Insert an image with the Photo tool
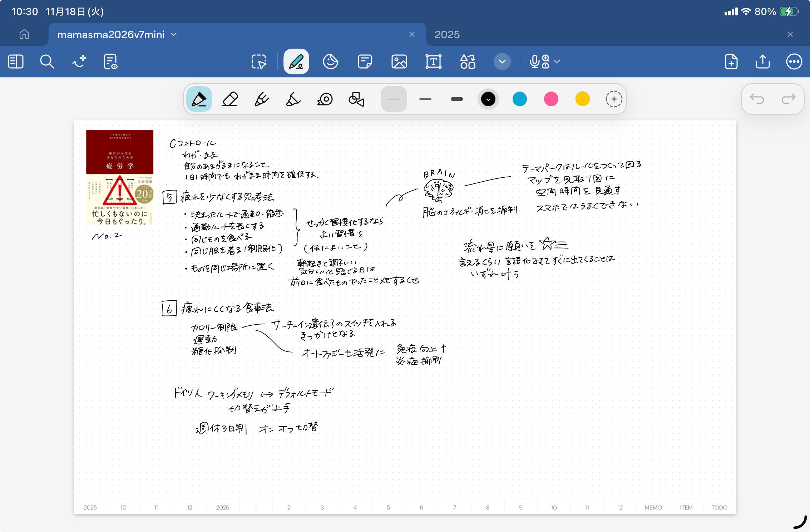The image size is (810, 532). [399, 61]
